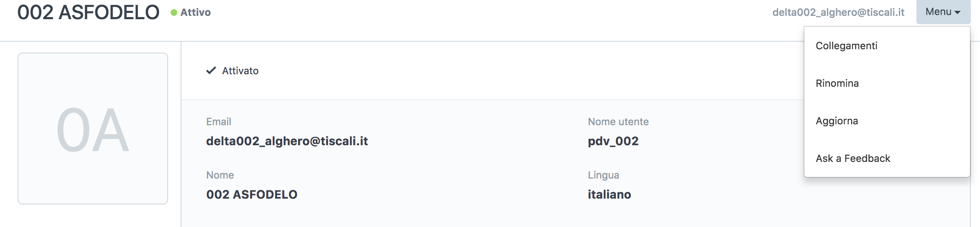Click the Nome value 002 ASFODELO
The image size is (980, 227).
(252, 194)
